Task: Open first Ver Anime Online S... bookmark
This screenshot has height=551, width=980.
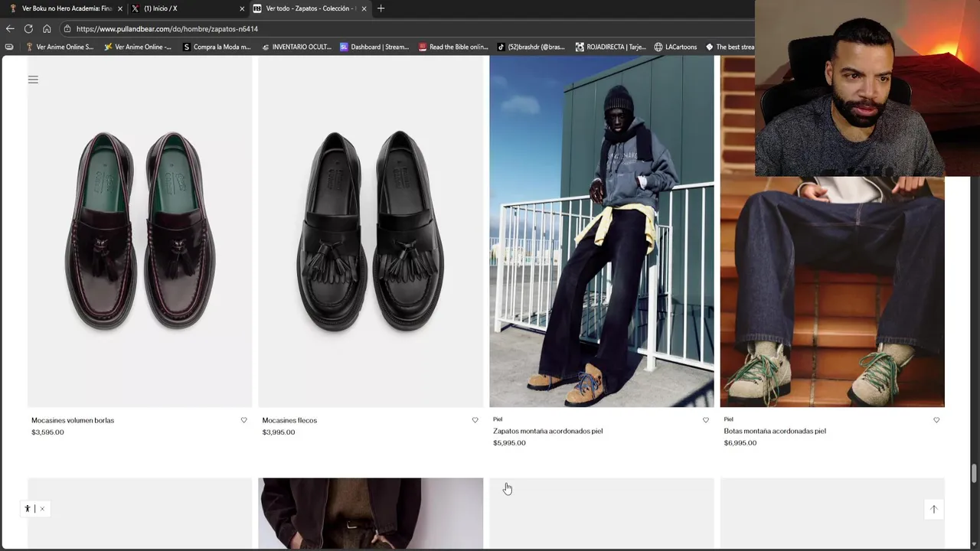Action: tap(60, 47)
